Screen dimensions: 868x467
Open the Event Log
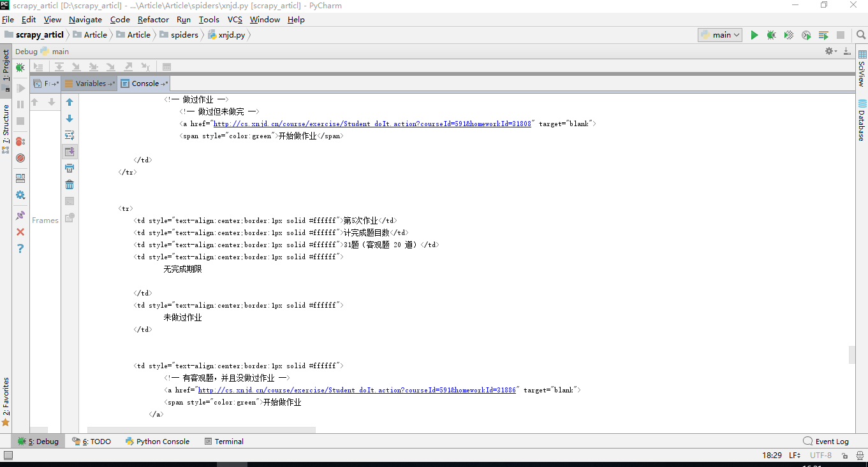[826, 442]
